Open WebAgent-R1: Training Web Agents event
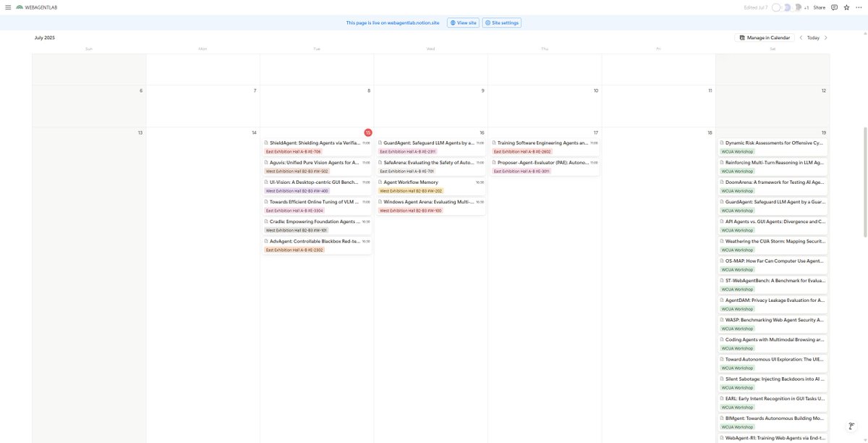868x443 pixels. (x=773, y=437)
